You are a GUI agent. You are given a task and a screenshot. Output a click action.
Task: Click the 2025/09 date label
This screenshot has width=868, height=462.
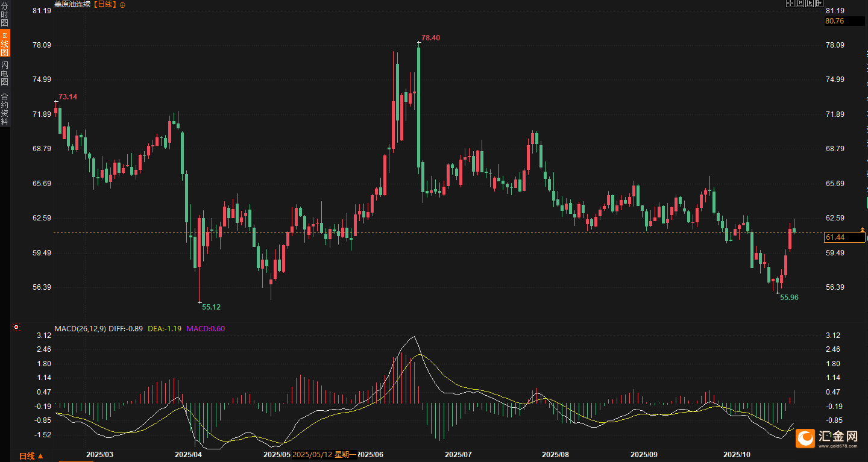644,455
